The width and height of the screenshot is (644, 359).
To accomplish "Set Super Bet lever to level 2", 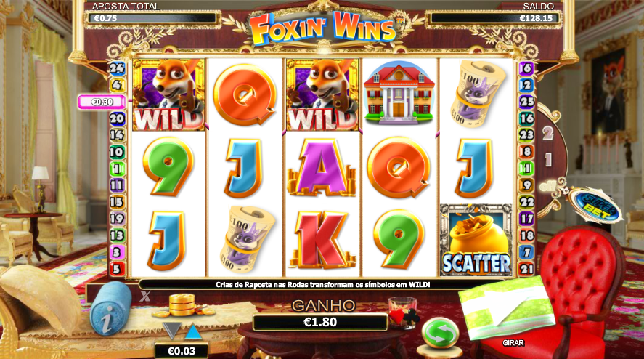I will coord(547,133).
